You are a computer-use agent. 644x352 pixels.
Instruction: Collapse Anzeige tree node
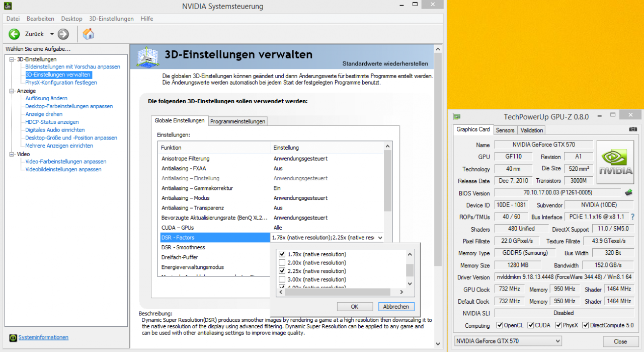coord(12,91)
